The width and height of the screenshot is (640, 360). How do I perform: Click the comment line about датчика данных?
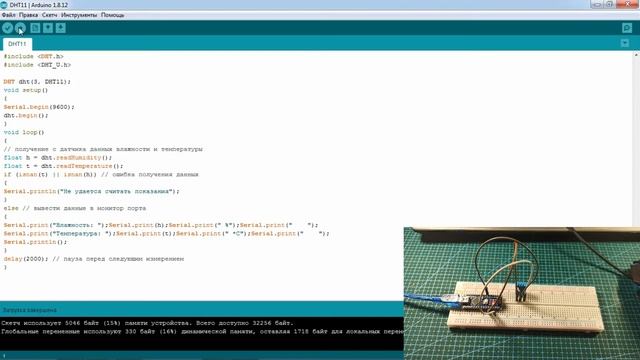(x=103, y=149)
